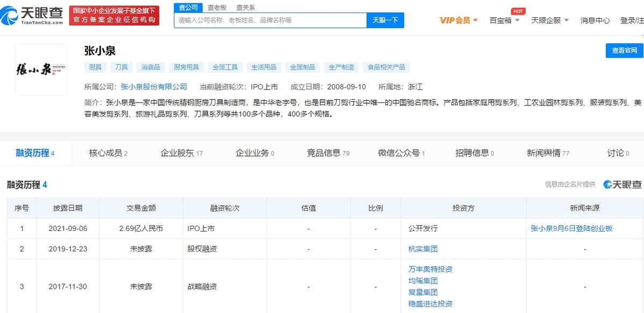
Task: Open the TianYanCha logo homepage
Action: coord(32,14)
